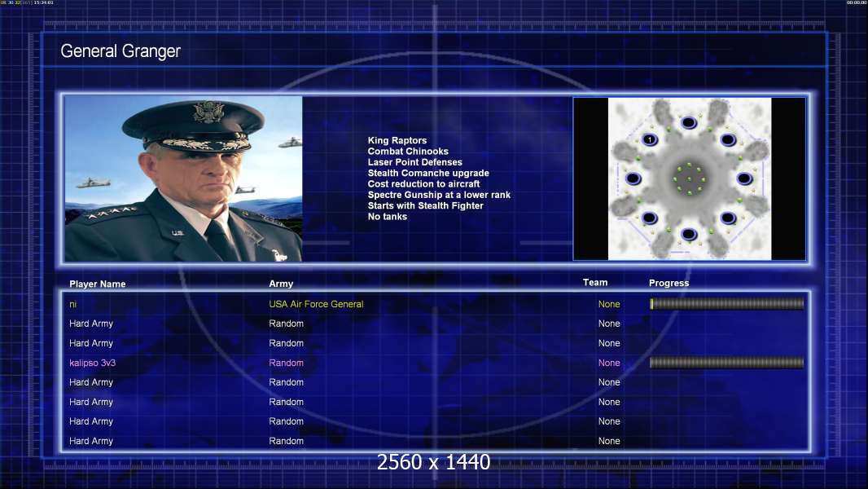
Task: Click the "Player Name" column header
Action: pyautogui.click(x=98, y=284)
